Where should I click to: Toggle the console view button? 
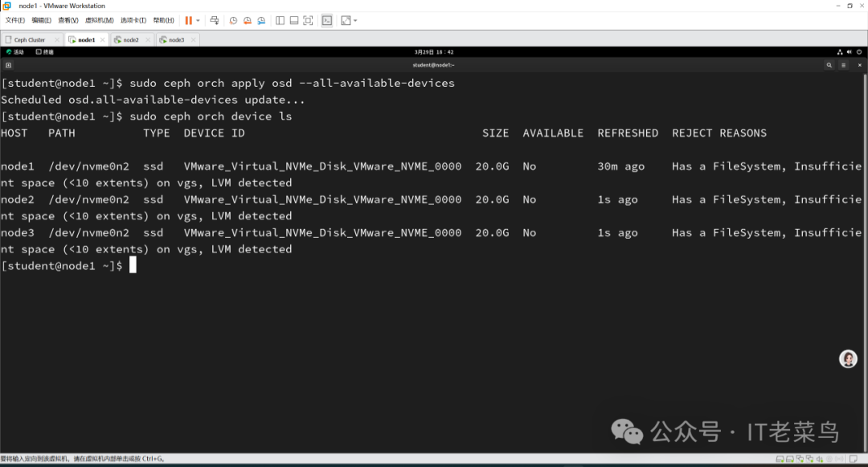coord(327,20)
